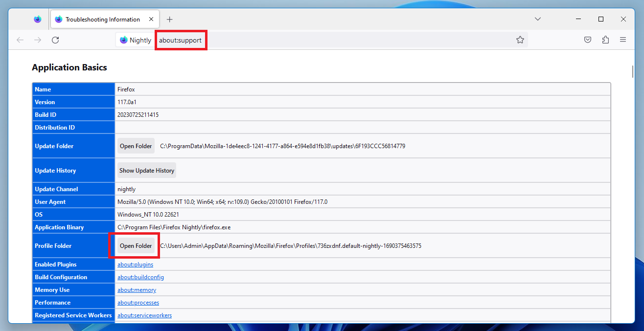This screenshot has height=331, width=644.
Task: Click the Application Basics heading
Action: [69, 67]
